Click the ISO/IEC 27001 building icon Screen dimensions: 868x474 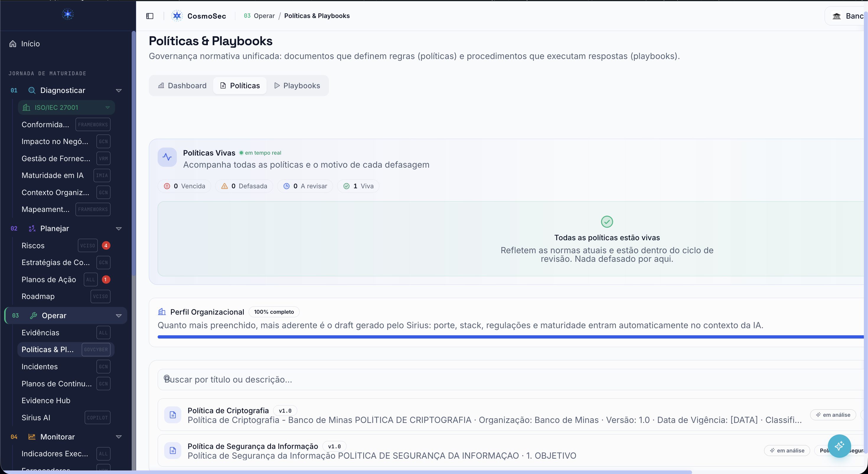(26, 107)
